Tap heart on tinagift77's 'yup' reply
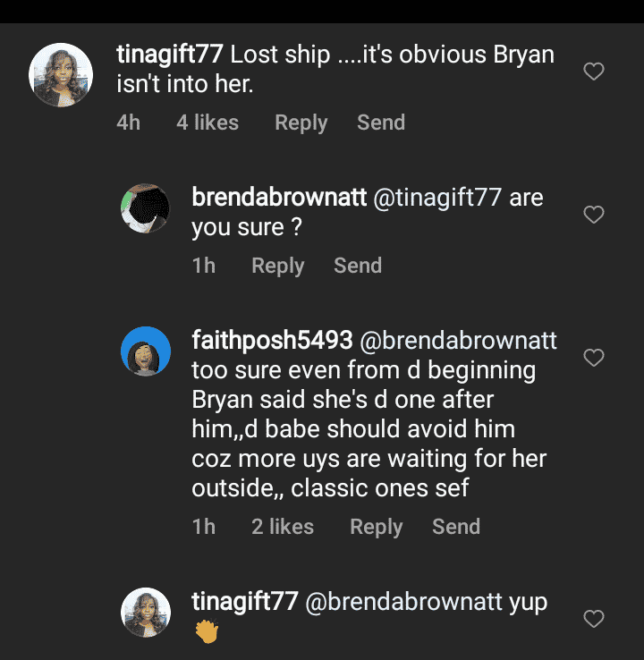Image resolution: width=644 pixels, height=660 pixels. (x=594, y=618)
